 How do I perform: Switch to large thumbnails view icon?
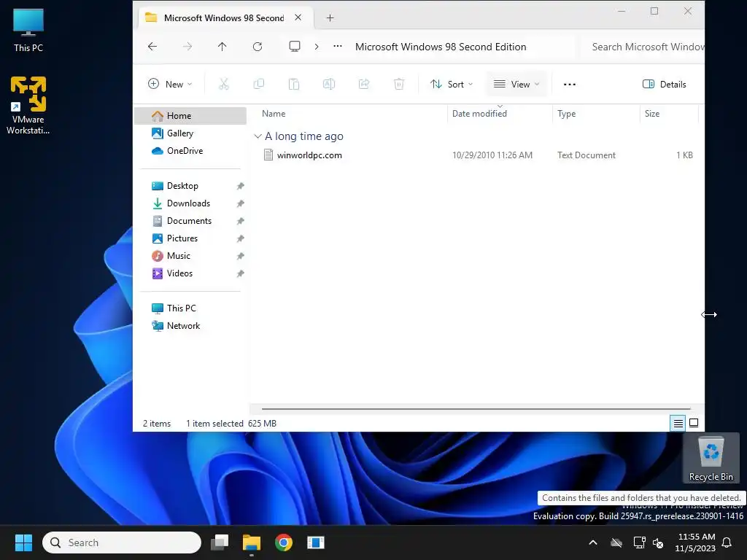694,423
